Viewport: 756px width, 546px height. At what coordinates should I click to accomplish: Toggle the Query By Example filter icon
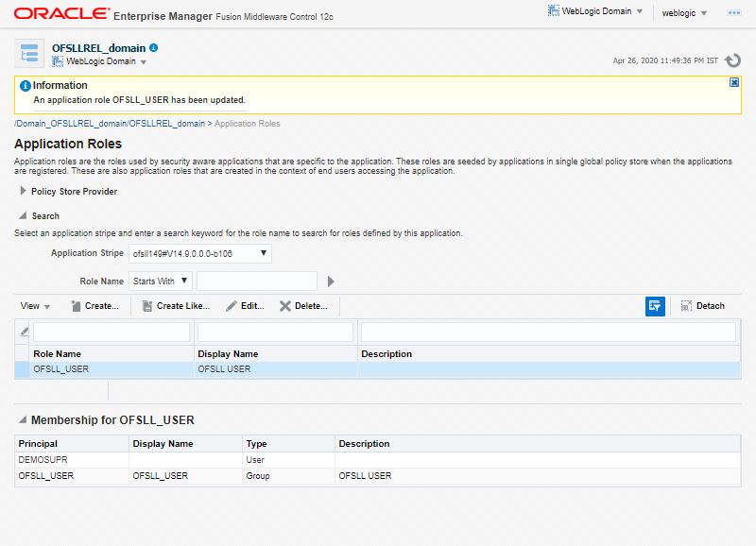point(655,306)
